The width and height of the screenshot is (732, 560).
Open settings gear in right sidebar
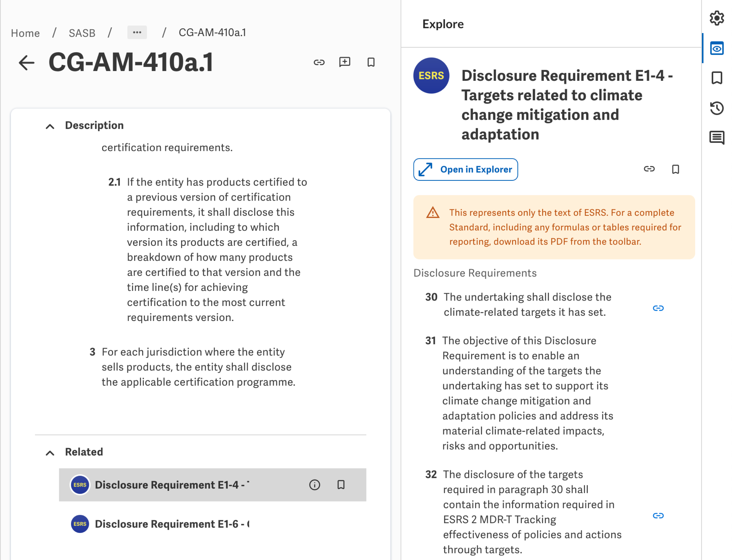coord(717,18)
